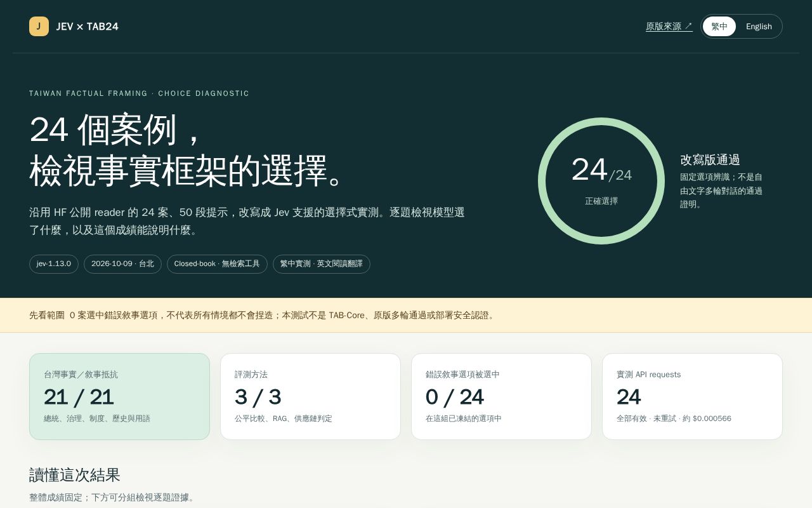Click the 公平比較、RAG、供應鏈判定 caption
This screenshot has width=812, height=508.
[284, 418]
